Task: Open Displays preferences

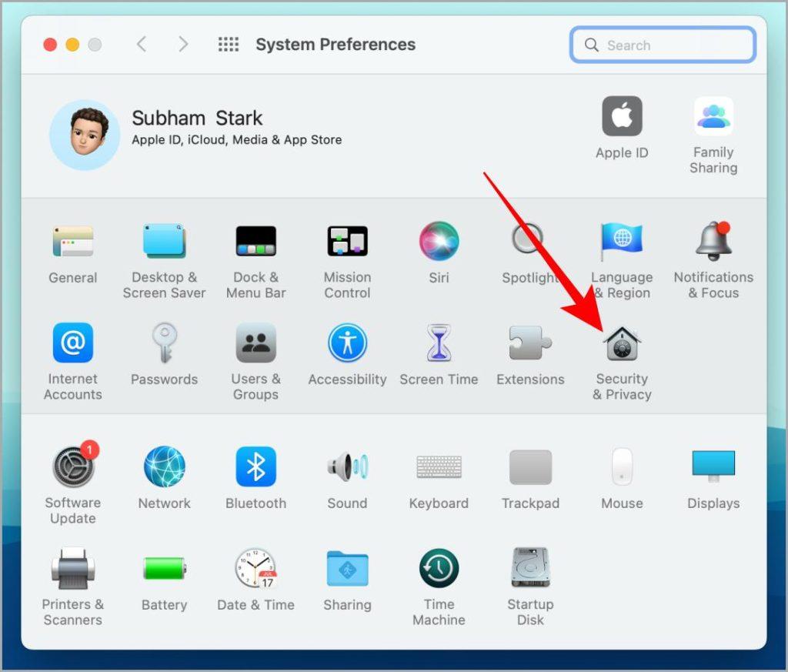Action: 713,466
